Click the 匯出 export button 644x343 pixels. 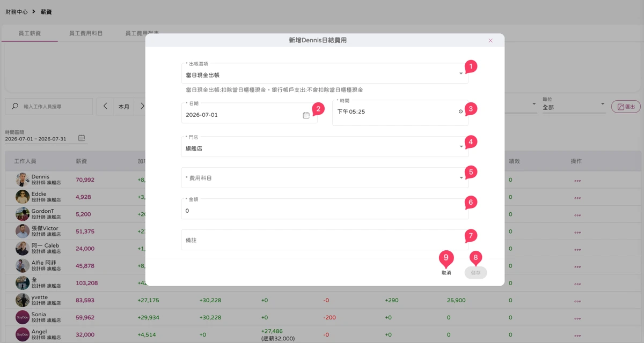point(626,107)
